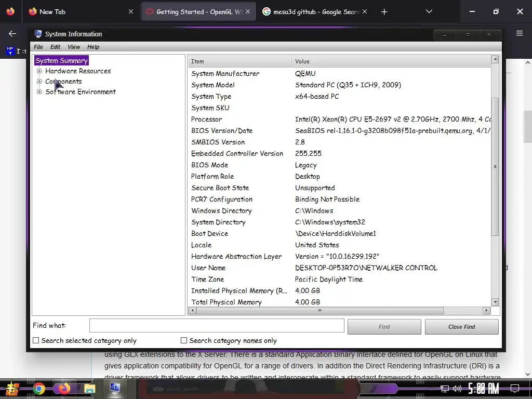Screen dimensions: 532x399
Task: Click the Close Find button
Action: [461, 327]
